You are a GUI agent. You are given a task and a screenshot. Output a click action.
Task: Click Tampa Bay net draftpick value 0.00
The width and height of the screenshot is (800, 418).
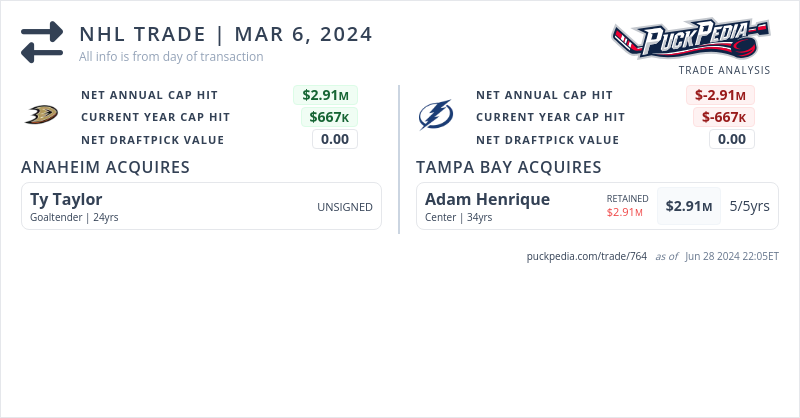coord(732,139)
